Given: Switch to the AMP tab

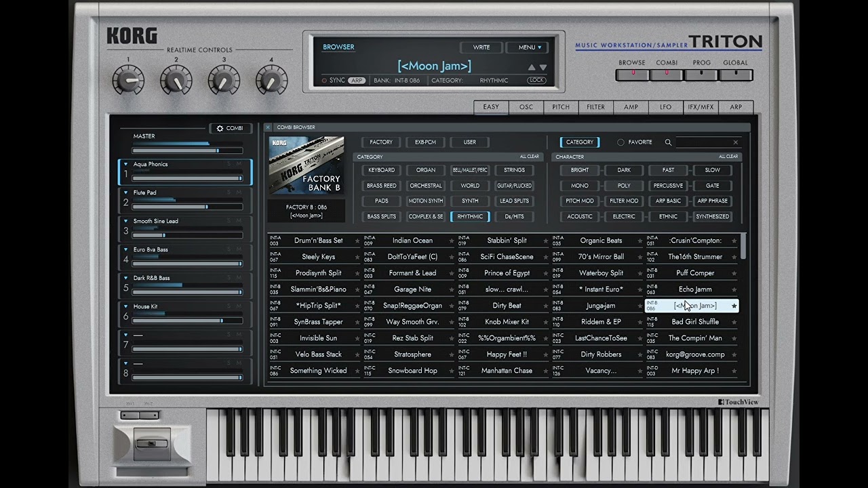Looking at the screenshot, I should [631, 107].
